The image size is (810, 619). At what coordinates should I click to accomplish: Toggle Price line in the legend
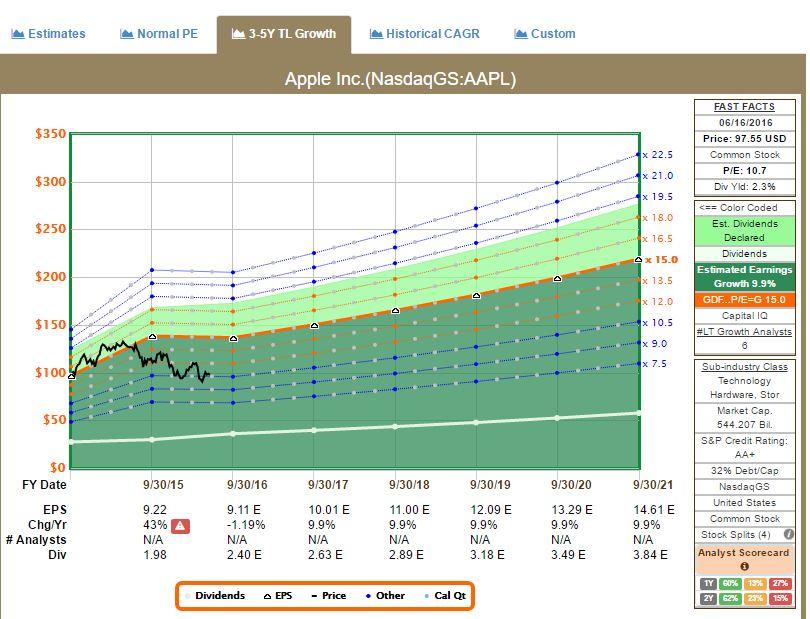[x=329, y=596]
